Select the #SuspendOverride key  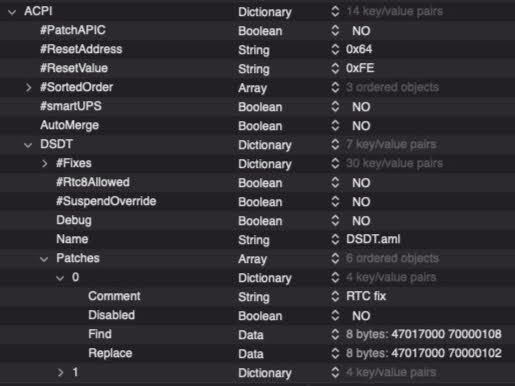coord(106,201)
